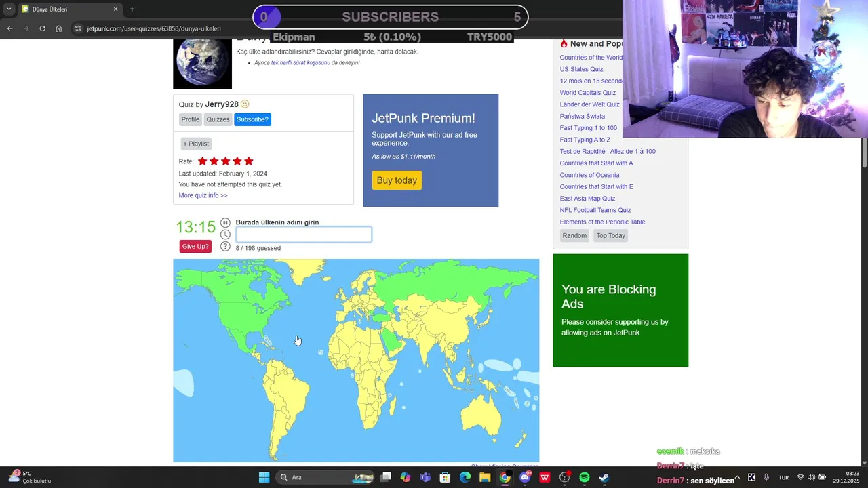This screenshot has width=868, height=488.
Task: Open the browser home page
Action: (x=59, y=28)
